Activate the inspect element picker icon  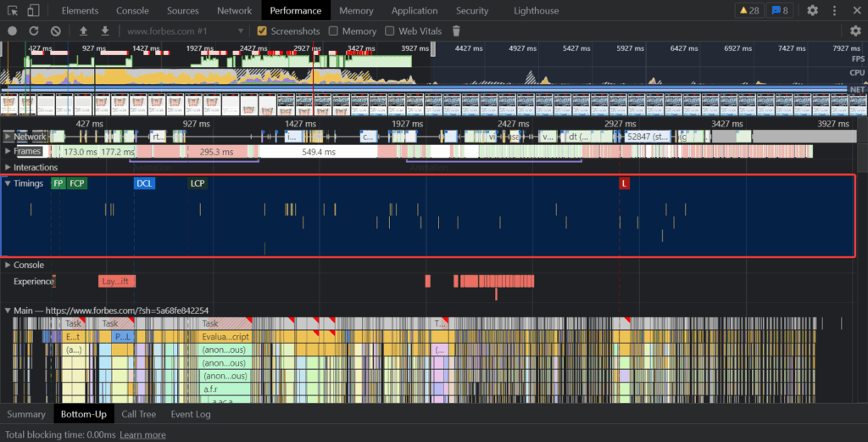(x=12, y=10)
